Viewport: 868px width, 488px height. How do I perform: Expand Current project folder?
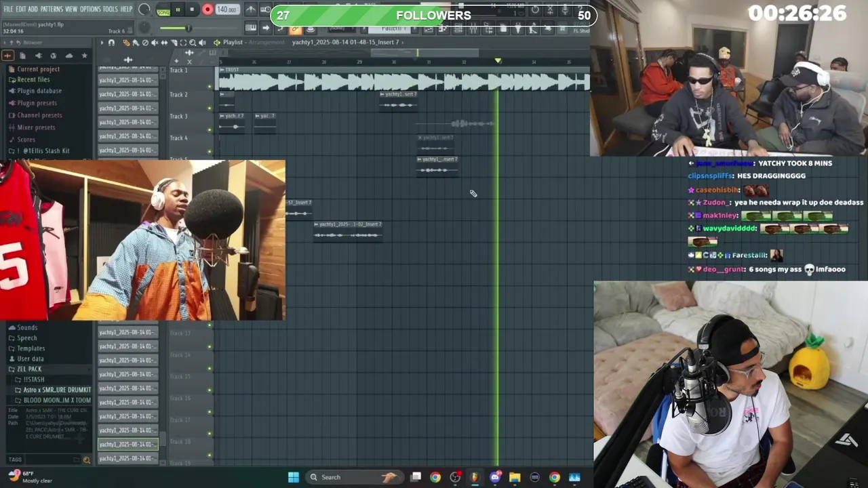[38, 69]
